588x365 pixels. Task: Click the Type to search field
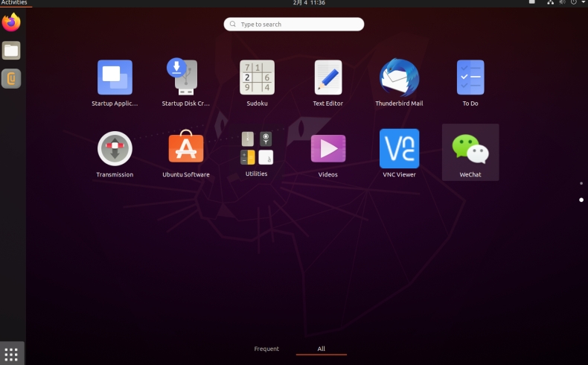(x=294, y=25)
